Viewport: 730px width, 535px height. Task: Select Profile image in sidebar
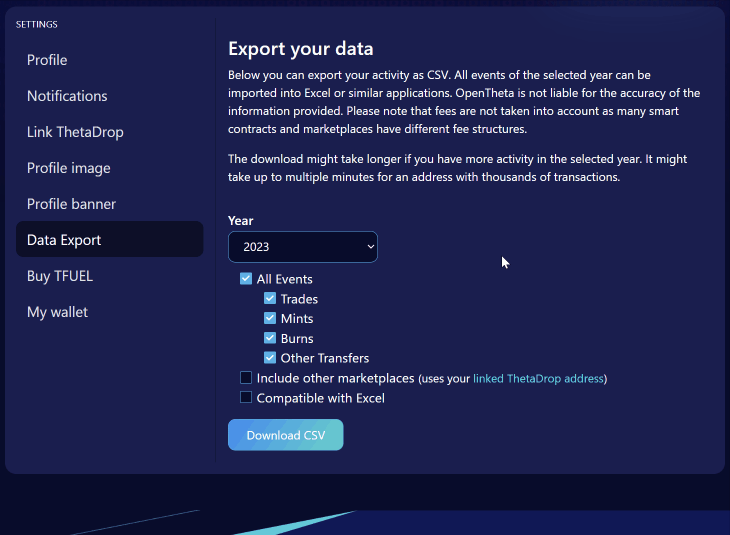coord(68,168)
